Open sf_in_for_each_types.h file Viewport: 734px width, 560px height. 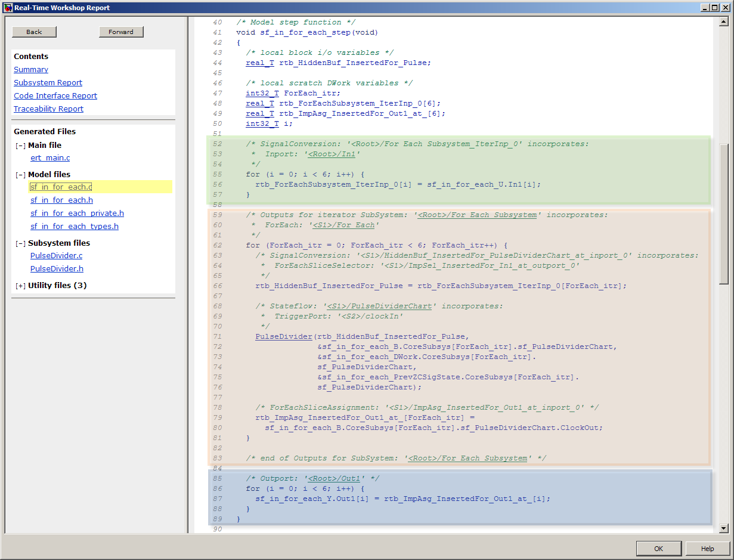coord(74,227)
